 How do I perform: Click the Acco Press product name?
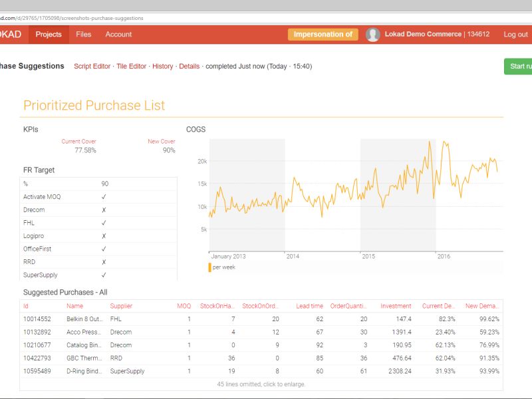point(84,332)
